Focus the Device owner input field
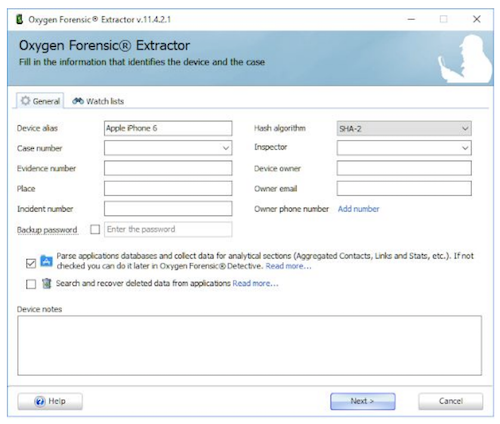500x424 pixels. coord(404,168)
